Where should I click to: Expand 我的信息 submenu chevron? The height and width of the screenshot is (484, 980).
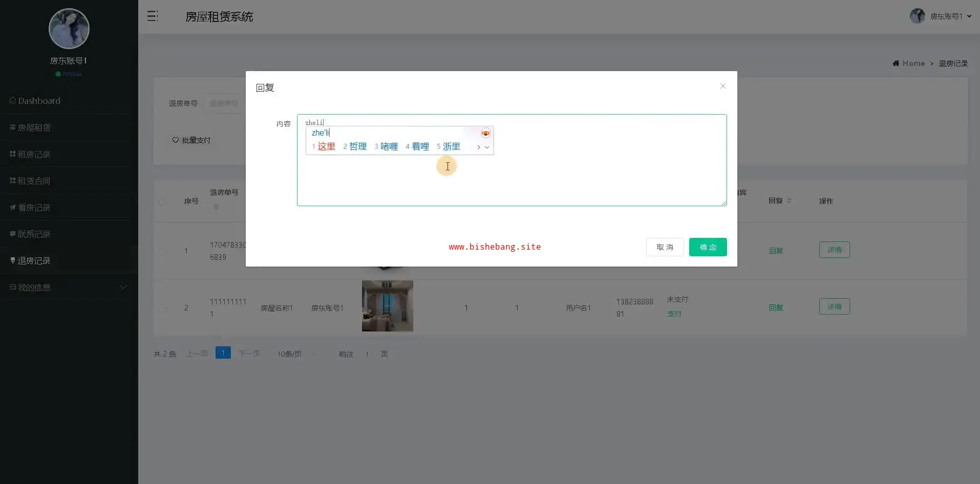click(123, 288)
